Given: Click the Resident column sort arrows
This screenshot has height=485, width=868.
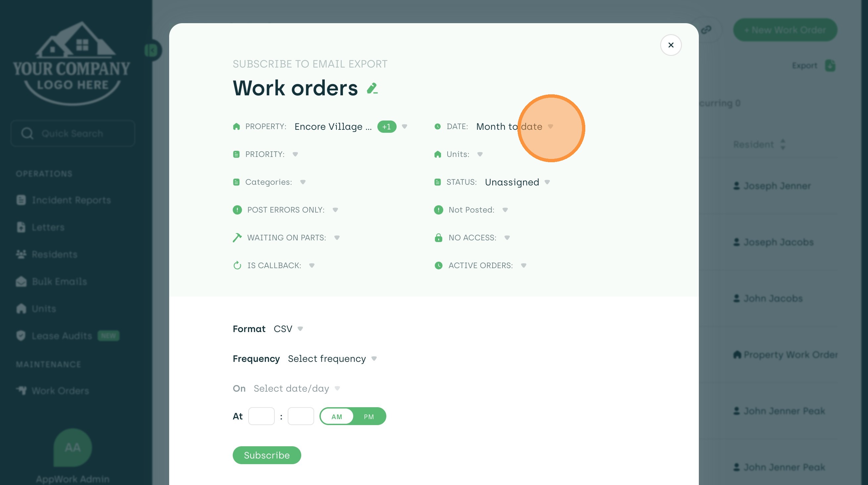Looking at the screenshot, I should point(783,144).
